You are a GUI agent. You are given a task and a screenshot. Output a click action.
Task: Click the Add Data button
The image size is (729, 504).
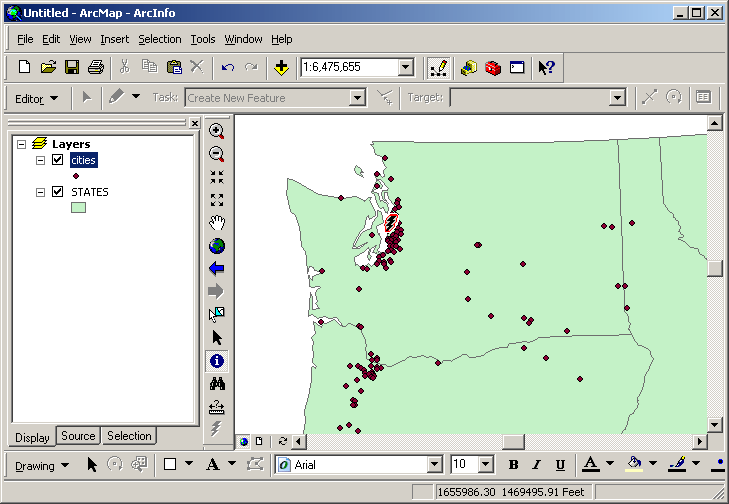(281, 67)
